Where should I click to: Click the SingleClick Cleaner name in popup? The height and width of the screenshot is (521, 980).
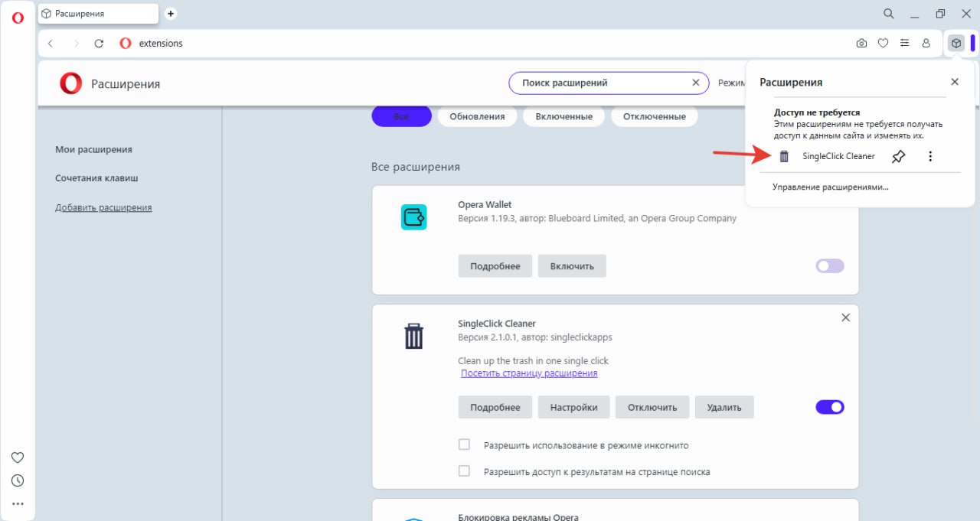[x=838, y=156]
